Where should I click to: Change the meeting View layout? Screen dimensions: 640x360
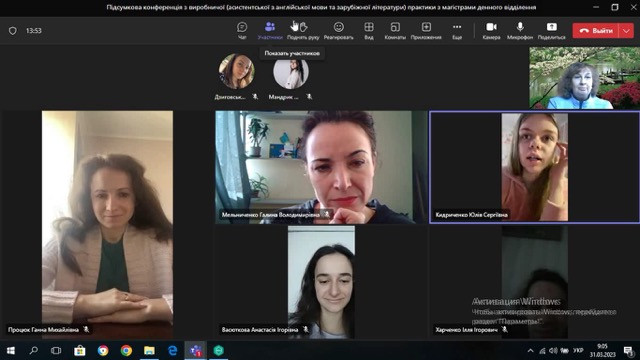tap(369, 31)
